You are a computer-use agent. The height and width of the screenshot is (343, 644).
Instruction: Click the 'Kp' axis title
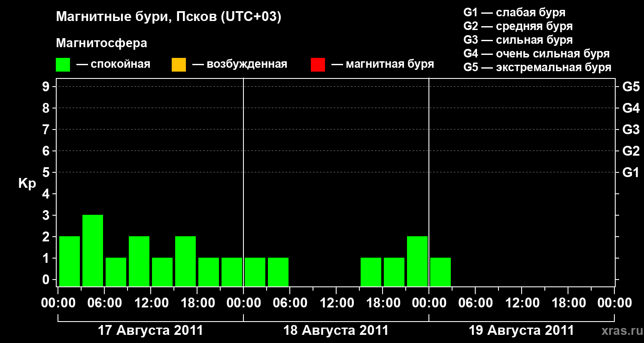pyautogui.click(x=27, y=184)
